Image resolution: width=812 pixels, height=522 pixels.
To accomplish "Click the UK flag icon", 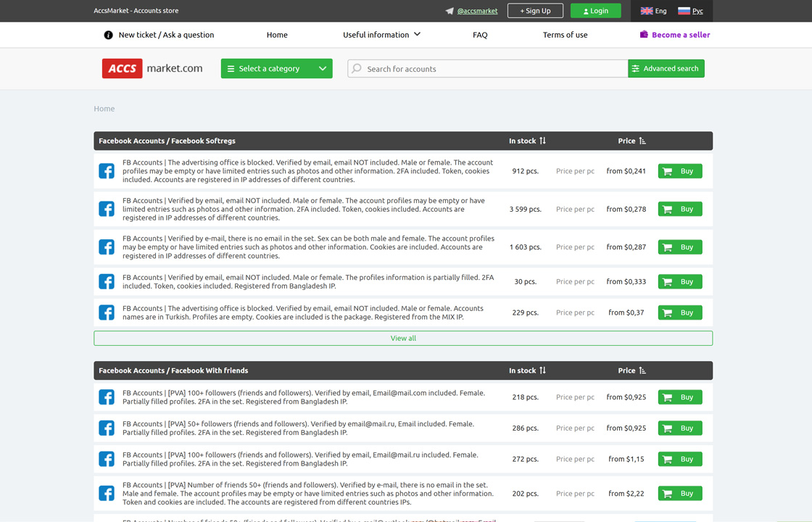I will (x=646, y=11).
